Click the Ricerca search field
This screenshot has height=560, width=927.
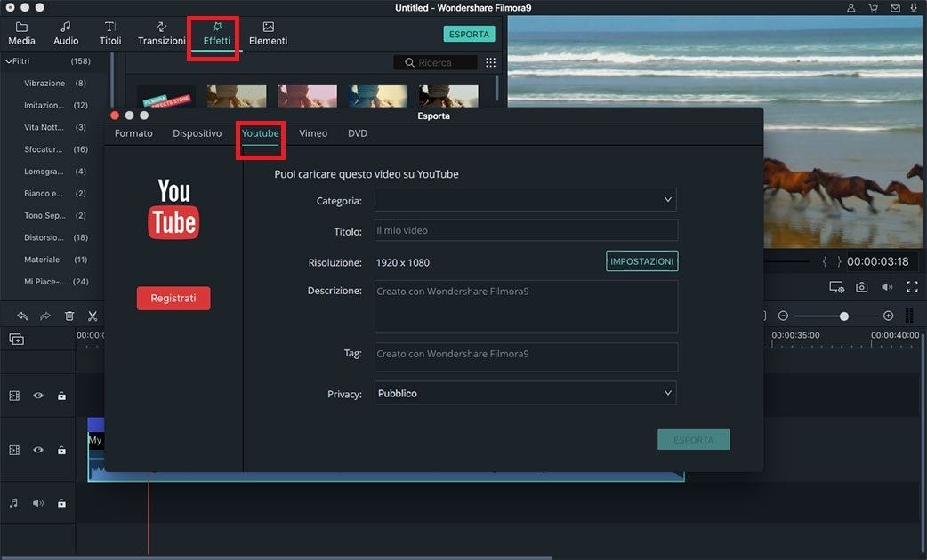(x=435, y=62)
